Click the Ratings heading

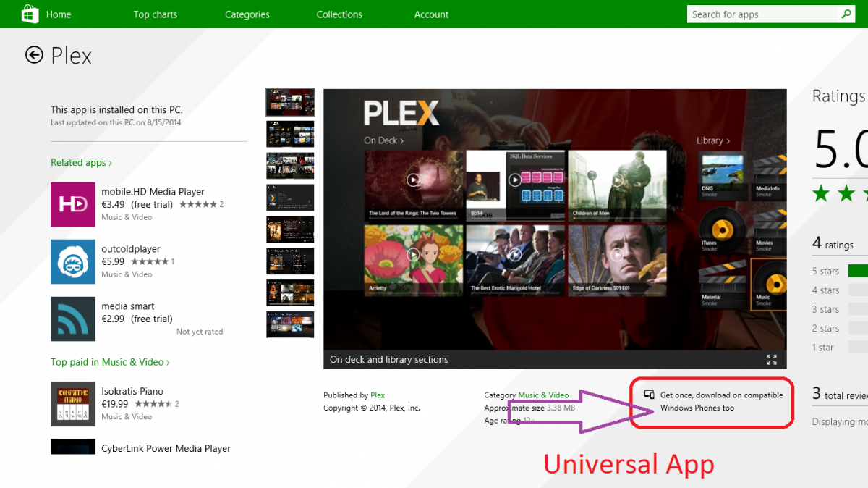pyautogui.click(x=839, y=96)
